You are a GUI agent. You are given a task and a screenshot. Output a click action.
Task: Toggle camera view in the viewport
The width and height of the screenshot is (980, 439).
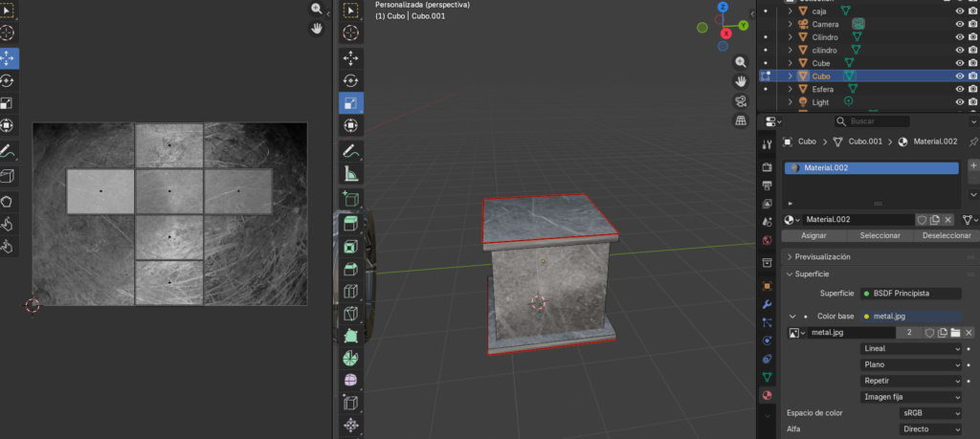741,101
